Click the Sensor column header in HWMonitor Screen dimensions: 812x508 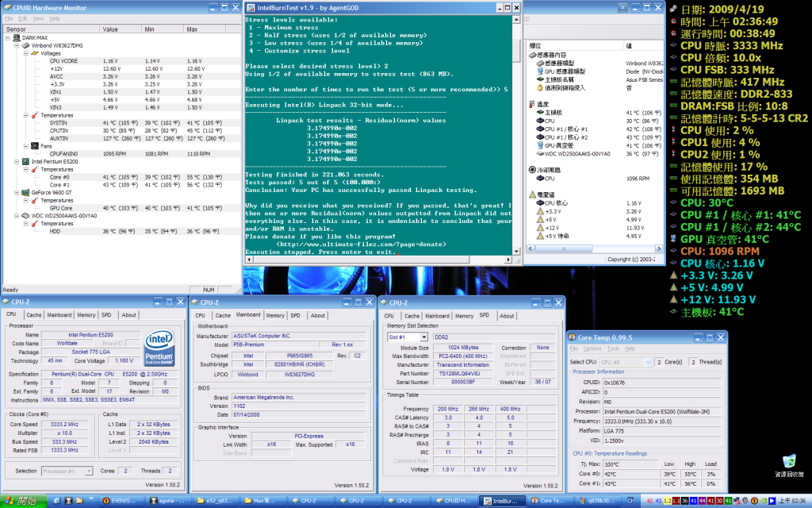[x=52, y=29]
